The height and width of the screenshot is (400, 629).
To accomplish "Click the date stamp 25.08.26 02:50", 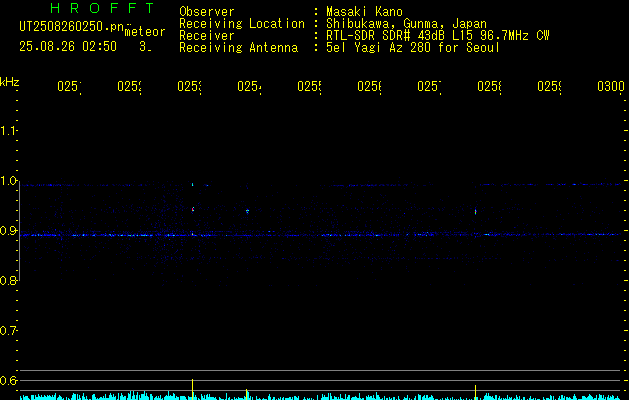I will click(68, 47).
